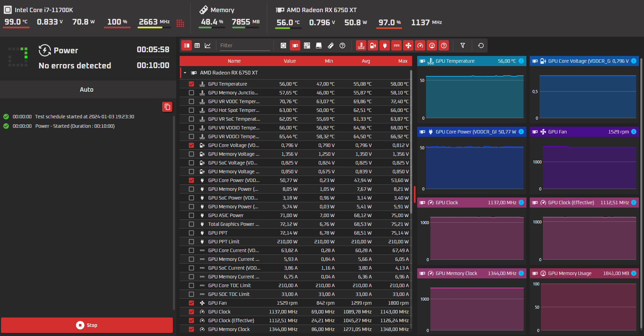Check the GPU ASIC Power checkbox
The height and width of the screenshot is (336, 644).
pos(191,215)
